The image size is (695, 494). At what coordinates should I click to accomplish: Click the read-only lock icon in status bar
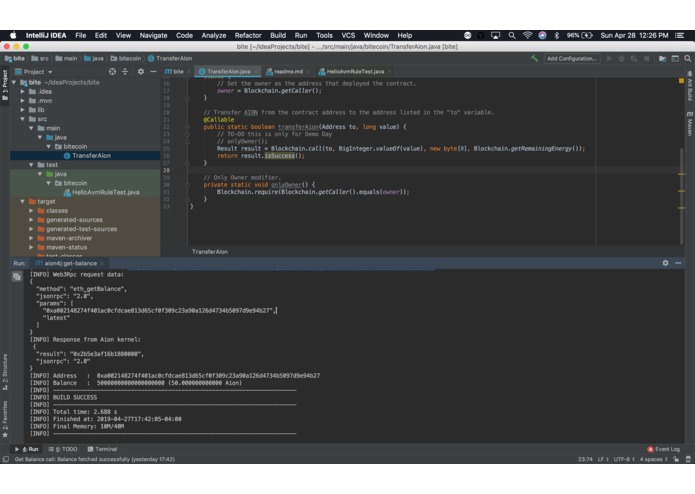pos(676,459)
